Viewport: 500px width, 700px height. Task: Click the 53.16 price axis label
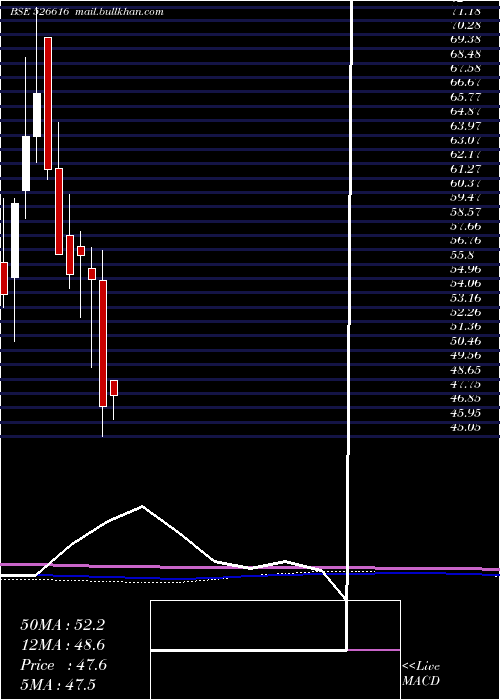(x=465, y=298)
